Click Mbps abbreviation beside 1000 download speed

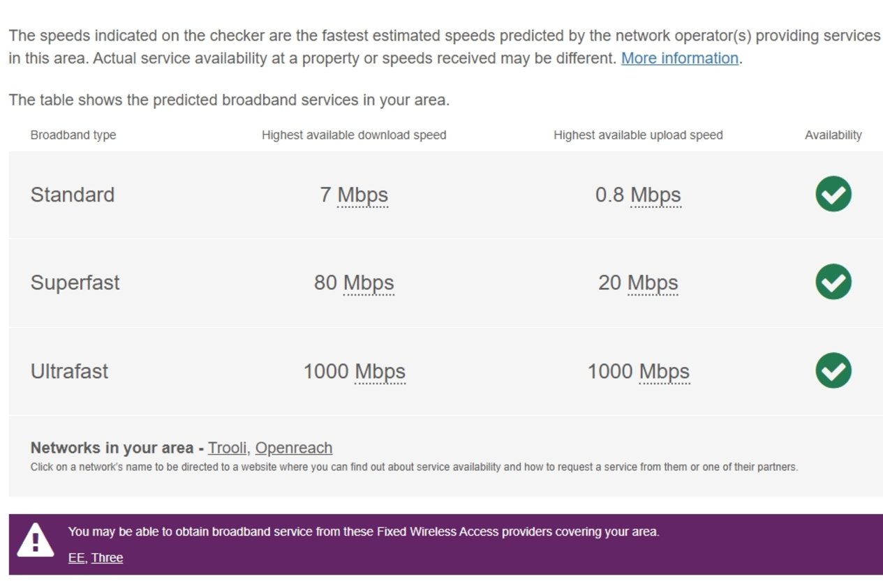(x=380, y=372)
